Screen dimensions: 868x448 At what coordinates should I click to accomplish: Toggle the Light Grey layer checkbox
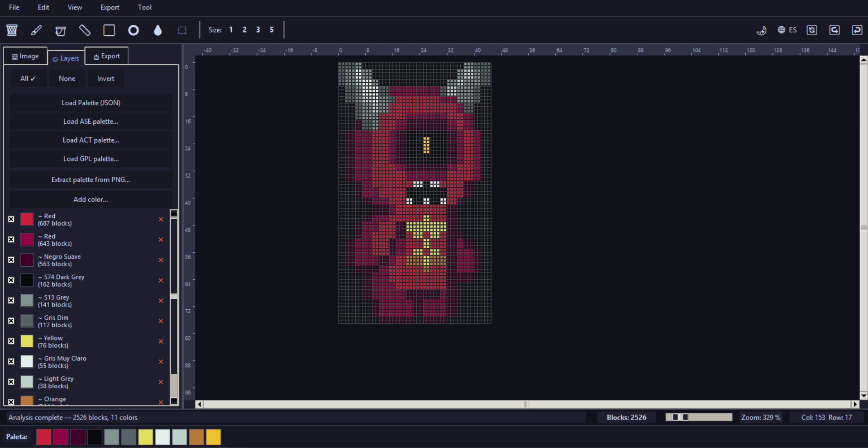[11, 382]
